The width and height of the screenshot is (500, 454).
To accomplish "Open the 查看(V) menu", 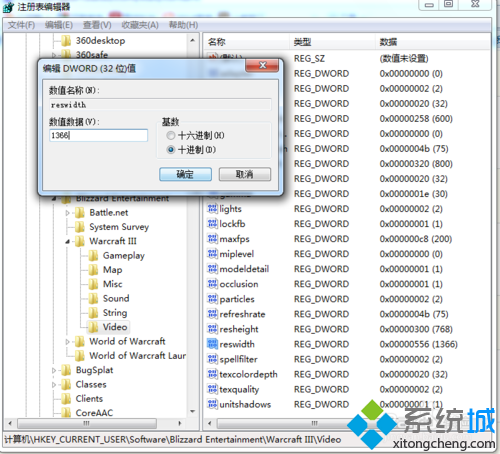I will pyautogui.click(x=97, y=25).
